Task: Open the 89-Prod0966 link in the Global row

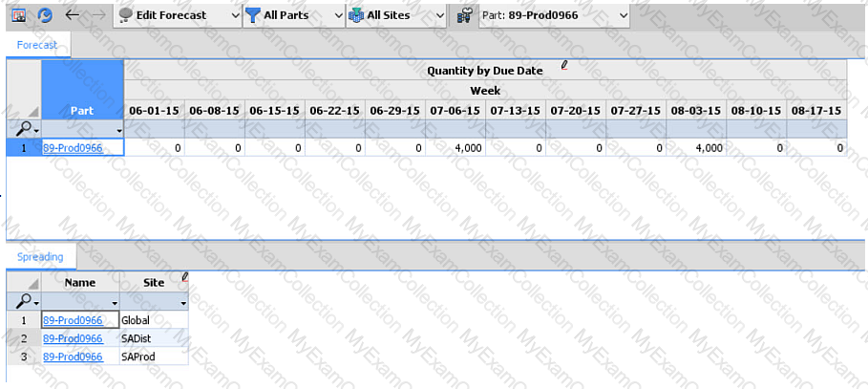Action: pos(74,320)
